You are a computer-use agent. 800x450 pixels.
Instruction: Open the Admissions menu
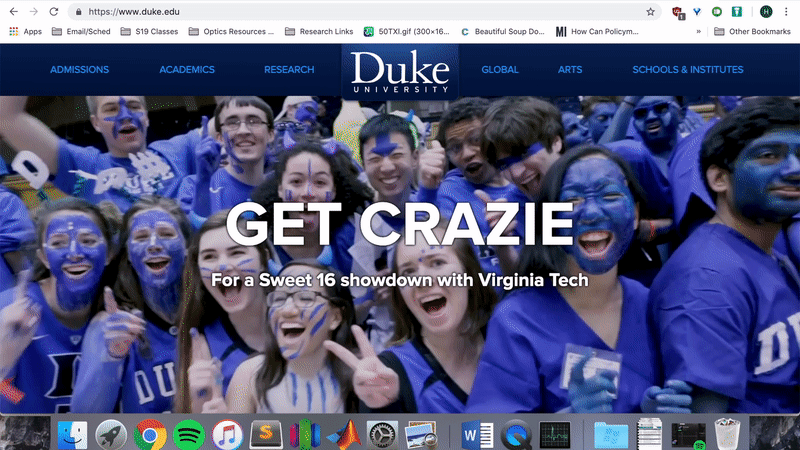(79, 70)
